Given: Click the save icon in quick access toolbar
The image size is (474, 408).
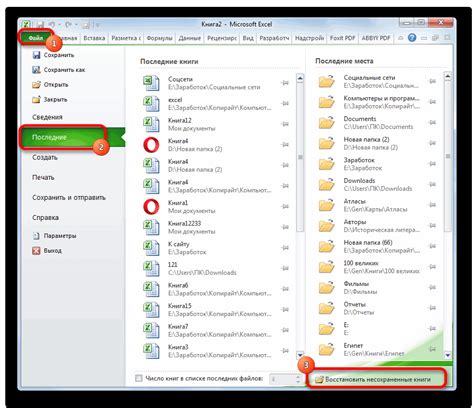Looking at the screenshot, I should (x=40, y=25).
